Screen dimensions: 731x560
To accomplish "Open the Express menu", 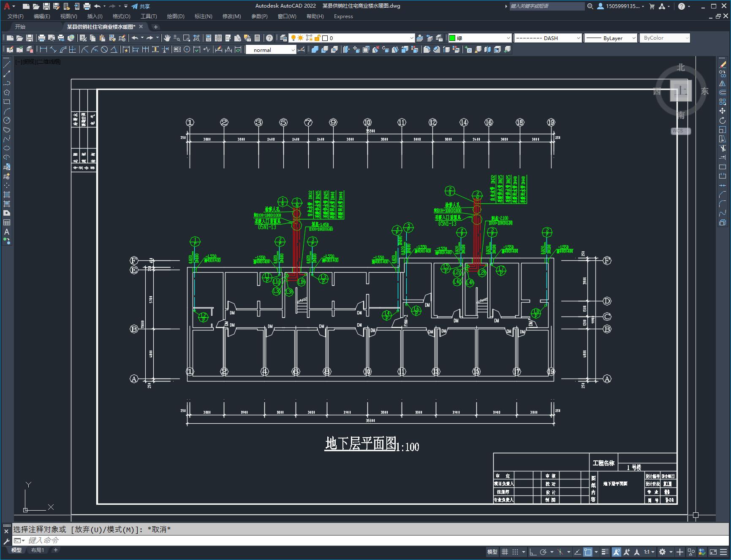I will click(x=343, y=16).
